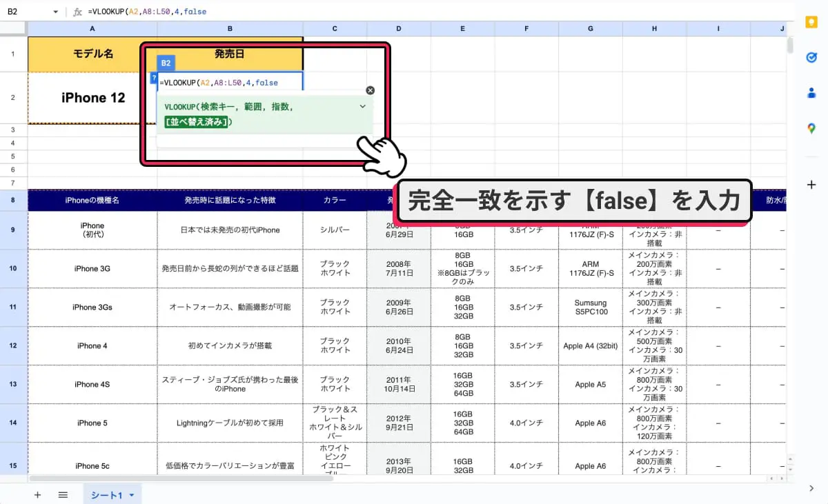Open the シート1 tab dropdown arrow
The width and height of the screenshot is (828, 504).
131,496
